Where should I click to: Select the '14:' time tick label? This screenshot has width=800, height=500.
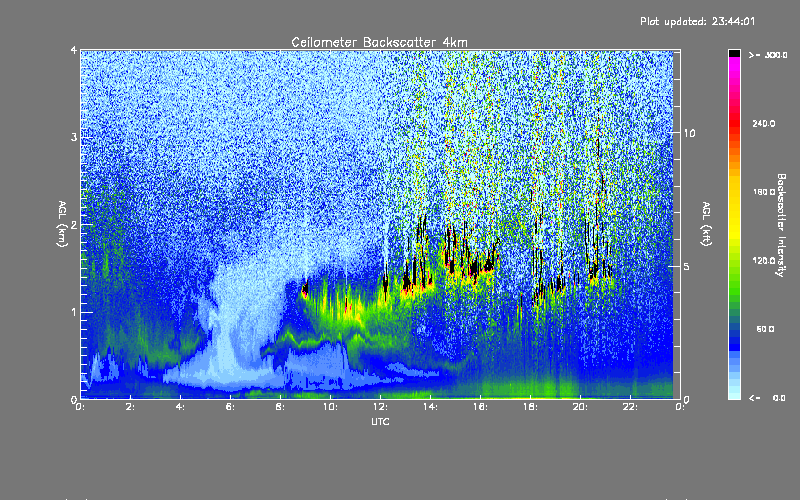[x=430, y=407]
